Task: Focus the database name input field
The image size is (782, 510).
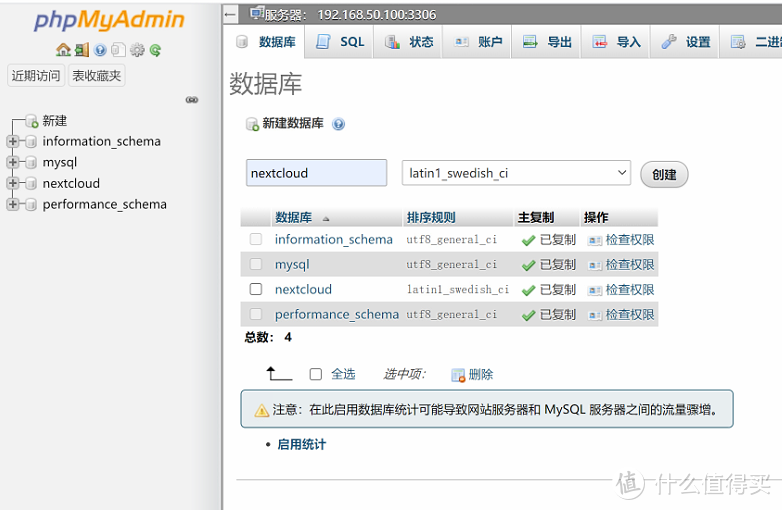Action: click(x=317, y=173)
